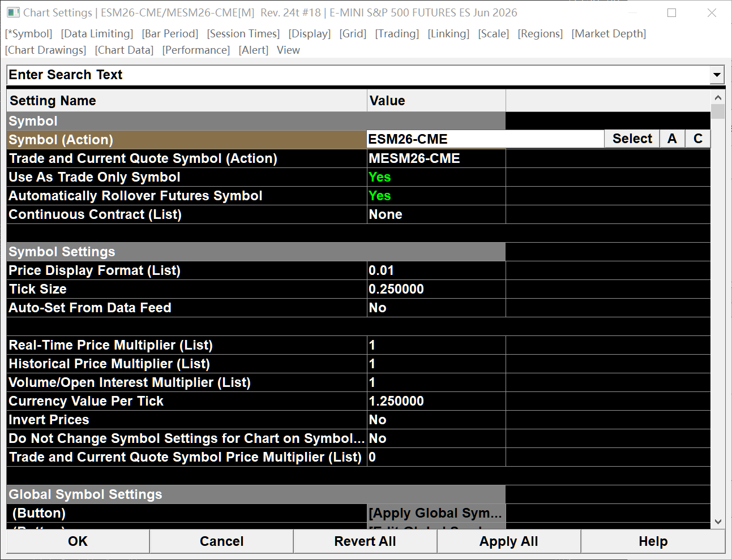
Task: Switch to the [Trading] tab
Action: [397, 34]
